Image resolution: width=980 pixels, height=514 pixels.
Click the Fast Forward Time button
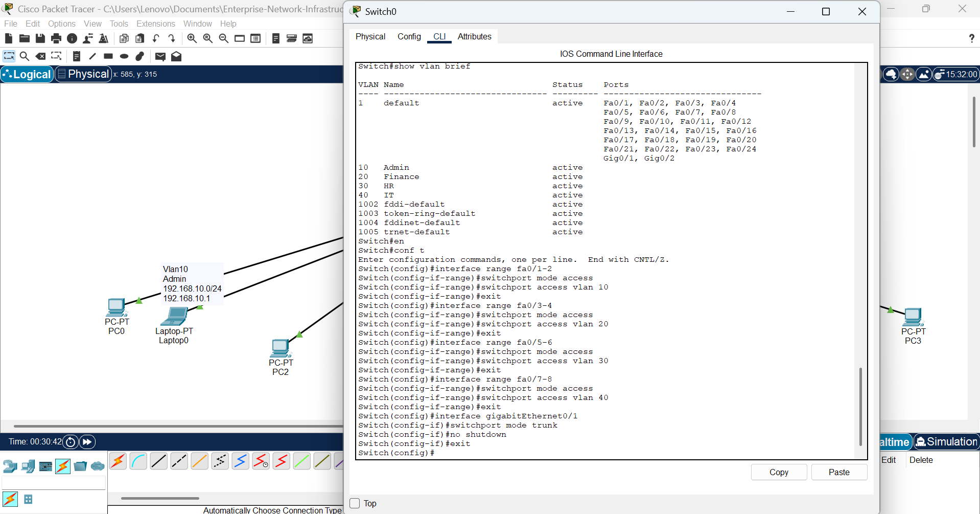[x=87, y=442]
